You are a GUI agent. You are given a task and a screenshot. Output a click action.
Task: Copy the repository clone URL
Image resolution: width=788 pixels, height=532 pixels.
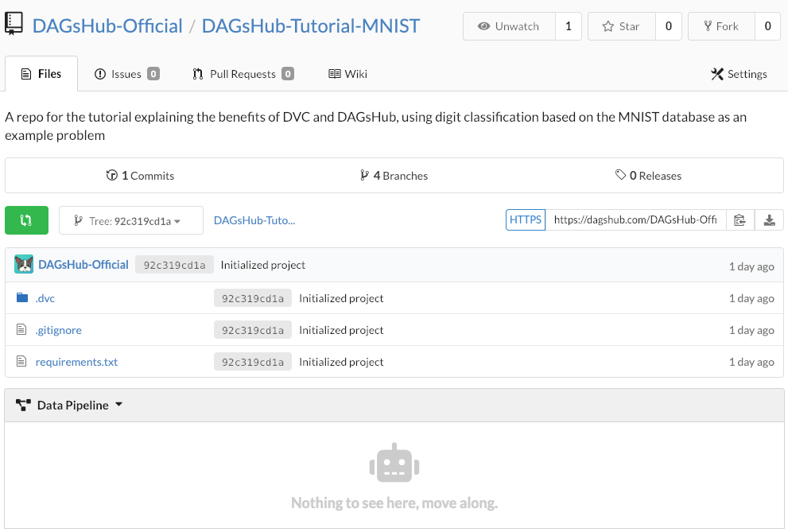[739, 220]
